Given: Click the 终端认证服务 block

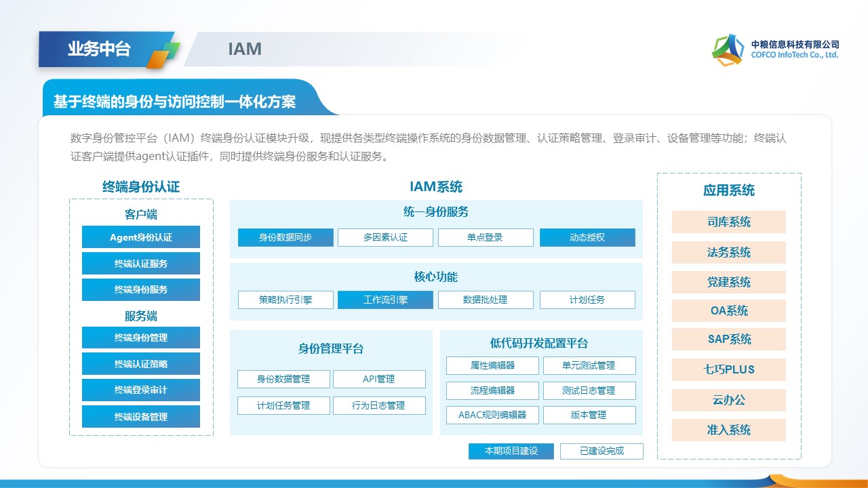Looking at the screenshot, I should coord(141,264).
